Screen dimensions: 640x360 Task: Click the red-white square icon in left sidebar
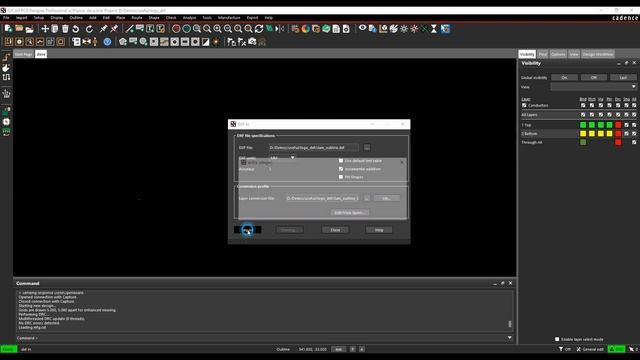click(6, 122)
